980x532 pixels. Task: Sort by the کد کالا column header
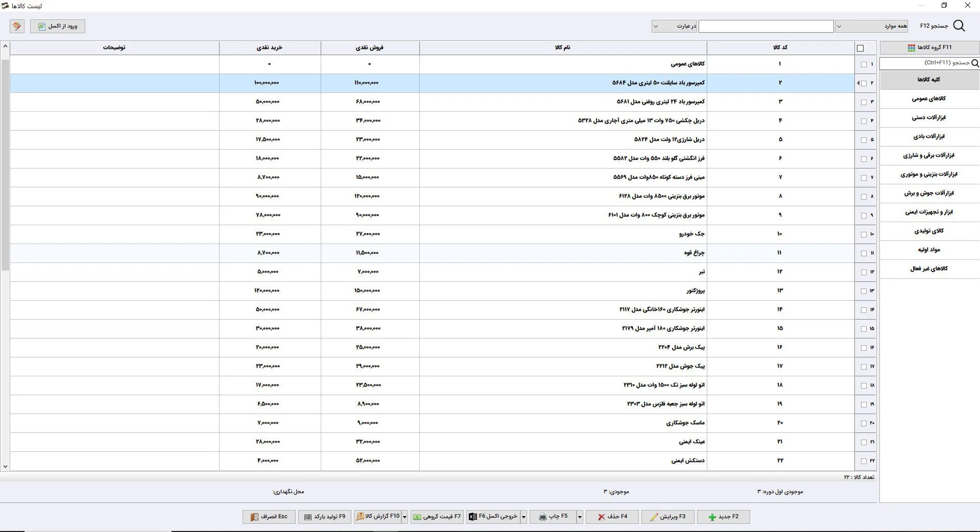(x=780, y=47)
